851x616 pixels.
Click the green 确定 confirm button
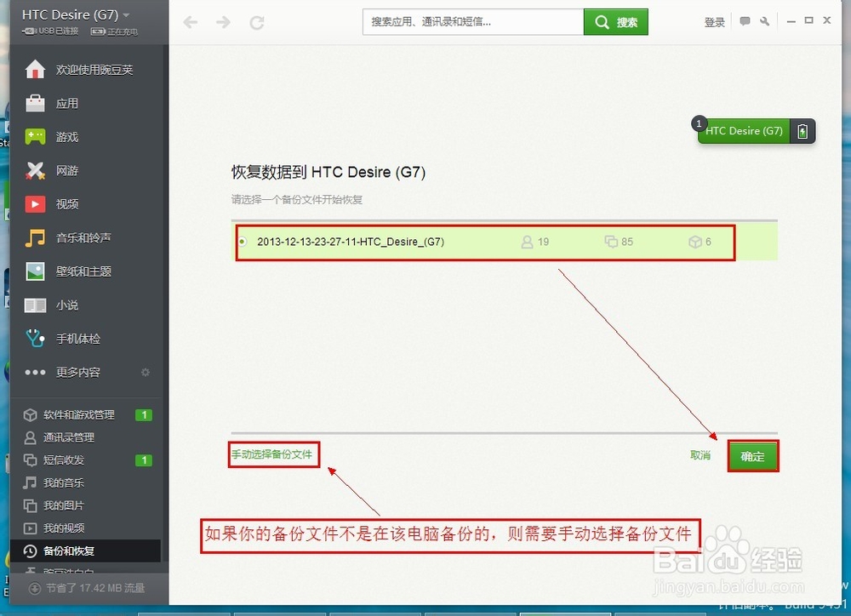[x=753, y=456]
